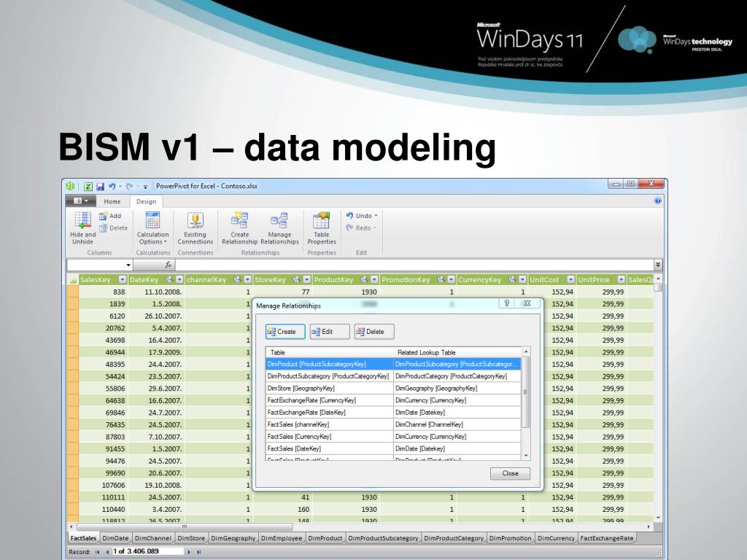The image size is (747, 560).
Task: Select FactSales [DateKey] relationship row
Action: [x=393, y=448]
